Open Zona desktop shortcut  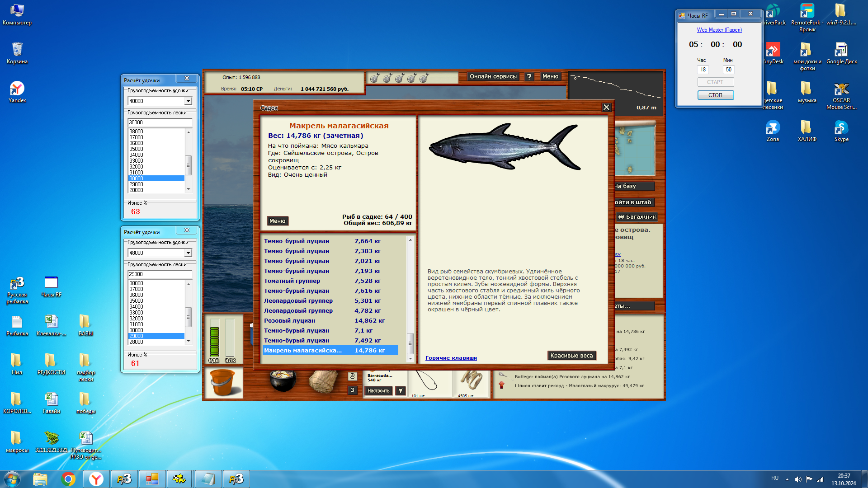773,131
